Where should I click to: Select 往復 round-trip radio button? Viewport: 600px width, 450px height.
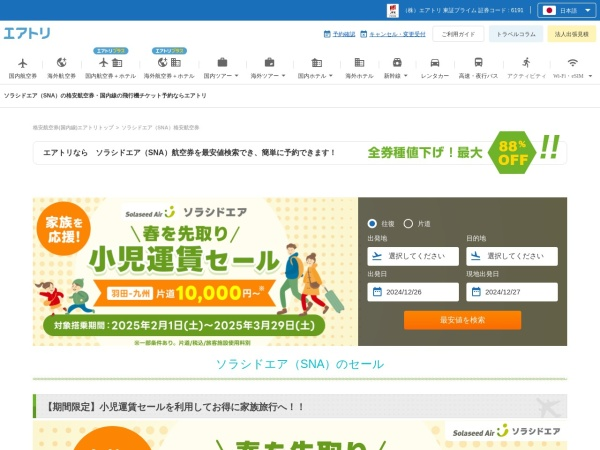372,223
